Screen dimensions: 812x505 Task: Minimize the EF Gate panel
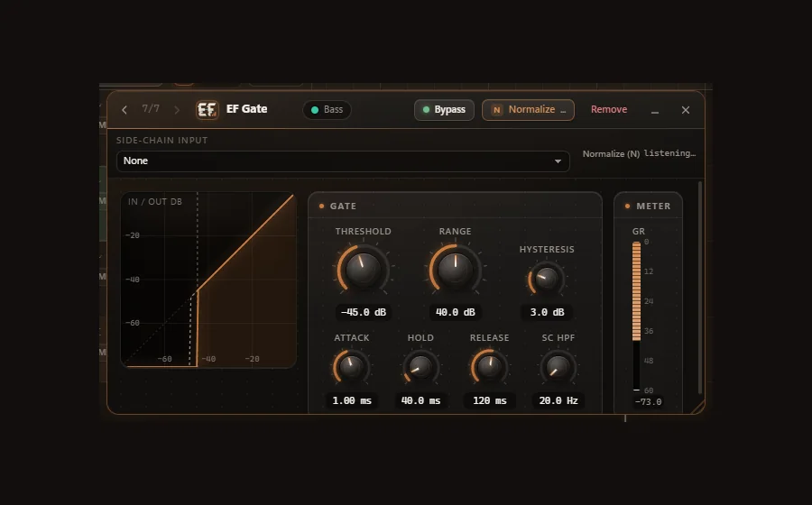[655, 110]
